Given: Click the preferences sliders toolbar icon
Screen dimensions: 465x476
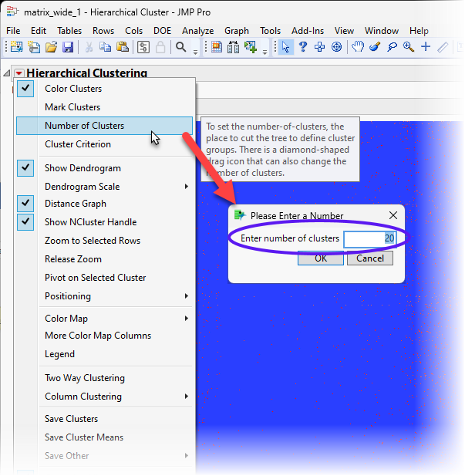Looking at the screenshot, I should [143, 47].
